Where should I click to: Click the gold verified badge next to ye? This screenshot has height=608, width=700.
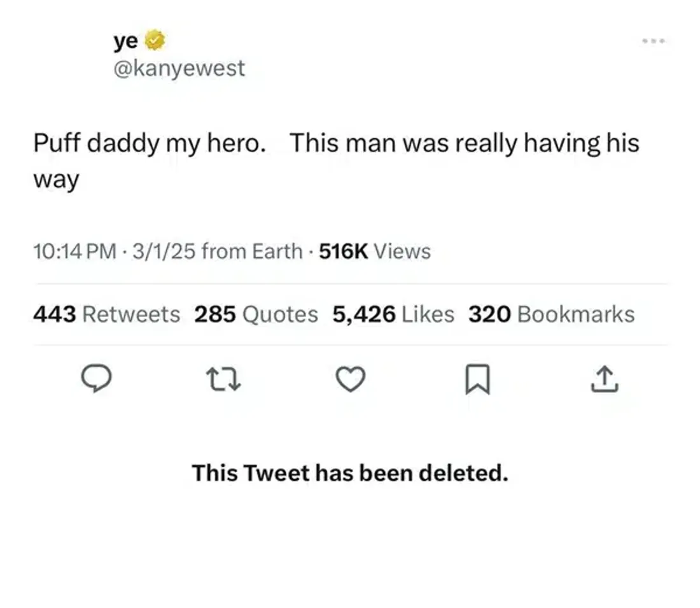pyautogui.click(x=156, y=41)
